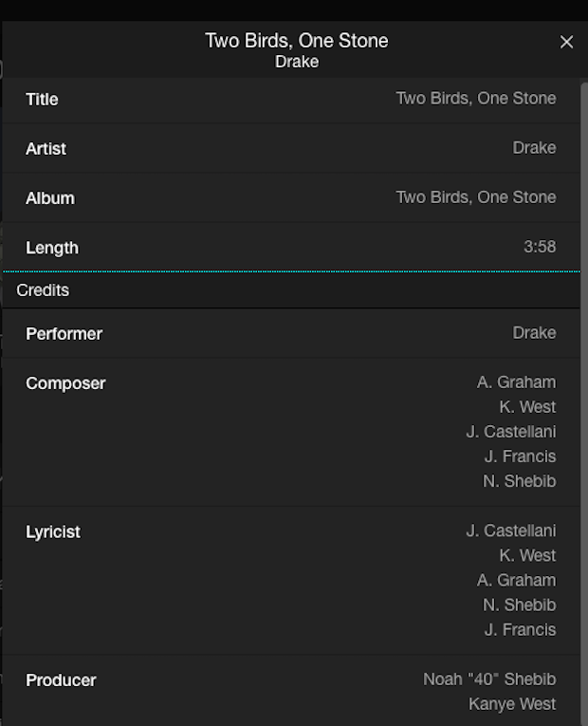Select A. Graham under Composer
The height and width of the screenshot is (726, 588).
516,382
